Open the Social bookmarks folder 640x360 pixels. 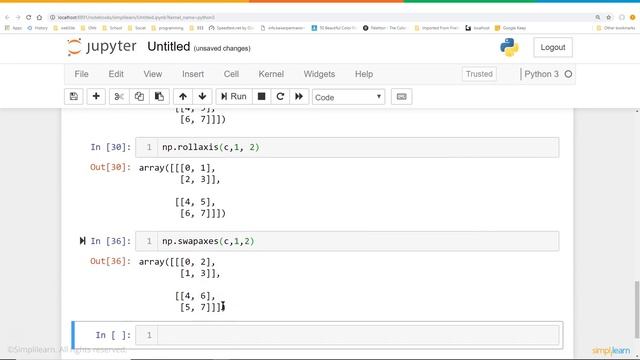tap(137, 28)
